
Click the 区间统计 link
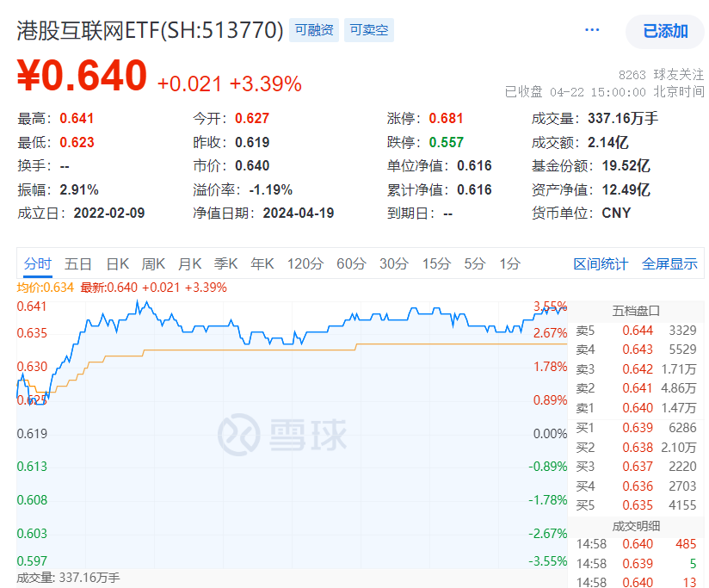click(x=601, y=264)
